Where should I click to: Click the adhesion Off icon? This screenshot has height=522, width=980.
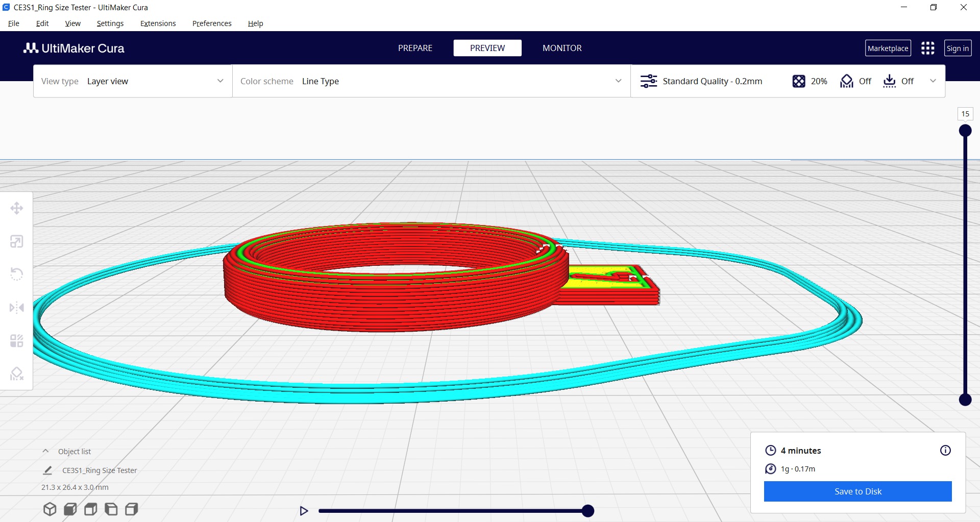(889, 81)
